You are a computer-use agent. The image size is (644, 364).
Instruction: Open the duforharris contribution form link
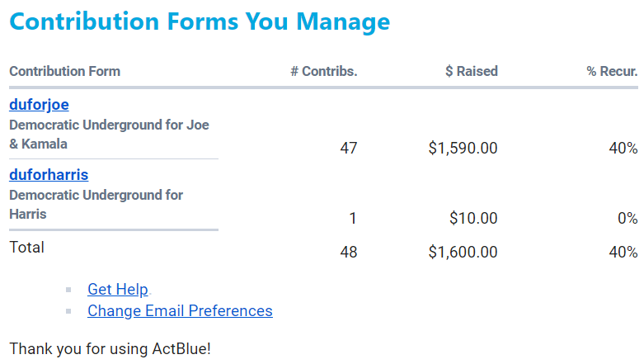49,175
